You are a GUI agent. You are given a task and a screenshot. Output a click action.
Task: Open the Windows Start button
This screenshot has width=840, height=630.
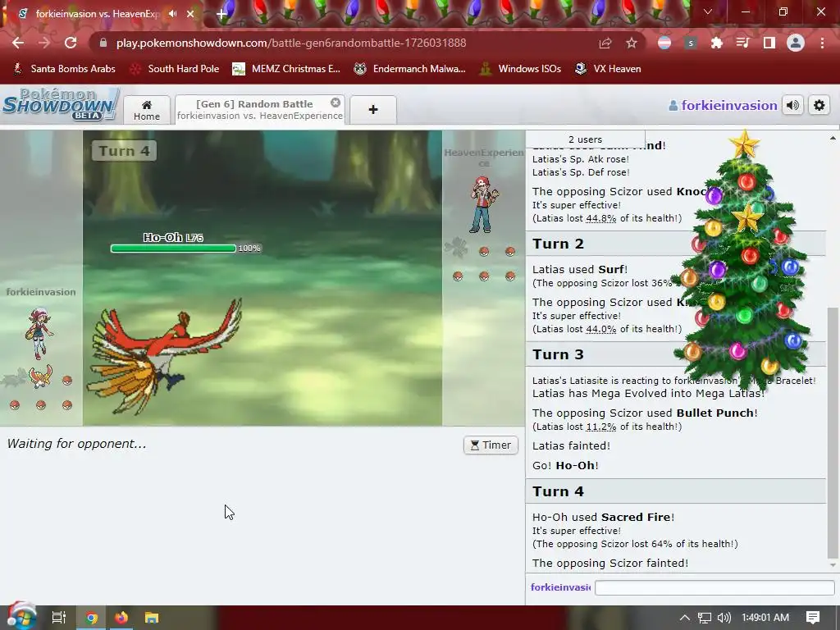(21, 617)
